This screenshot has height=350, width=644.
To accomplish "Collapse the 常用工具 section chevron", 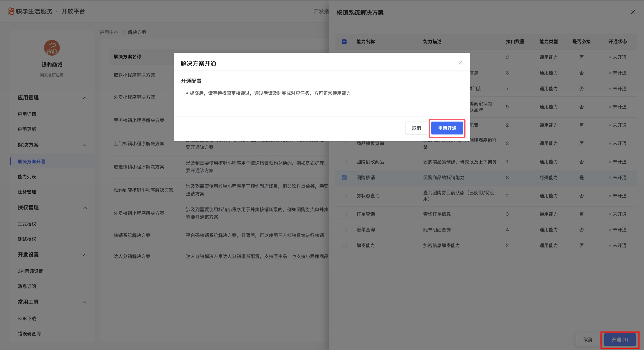I will click(85, 302).
